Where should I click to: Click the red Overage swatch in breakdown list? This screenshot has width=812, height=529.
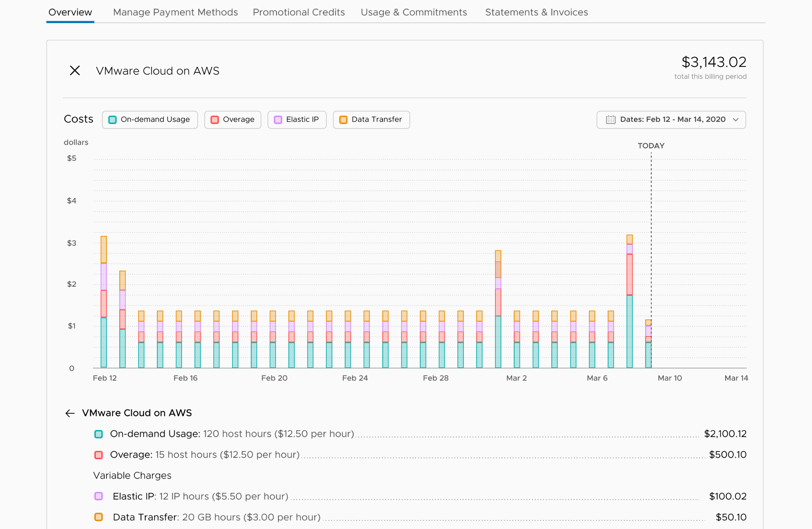[x=99, y=455]
